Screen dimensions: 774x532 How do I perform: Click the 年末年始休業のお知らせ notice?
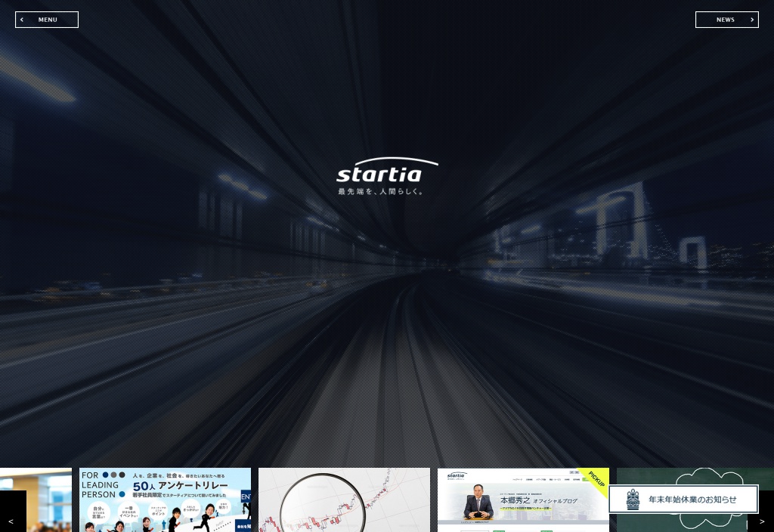click(691, 500)
